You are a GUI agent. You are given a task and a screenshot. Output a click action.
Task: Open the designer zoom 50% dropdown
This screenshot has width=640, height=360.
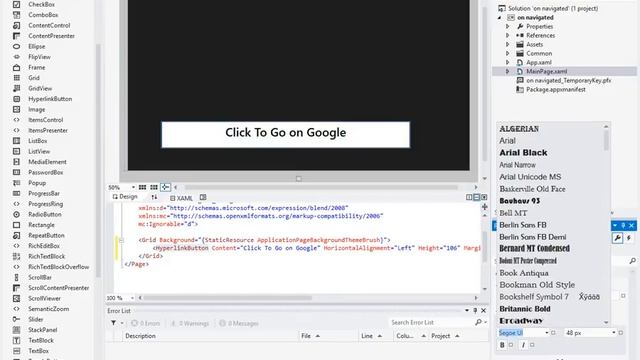coord(133,187)
